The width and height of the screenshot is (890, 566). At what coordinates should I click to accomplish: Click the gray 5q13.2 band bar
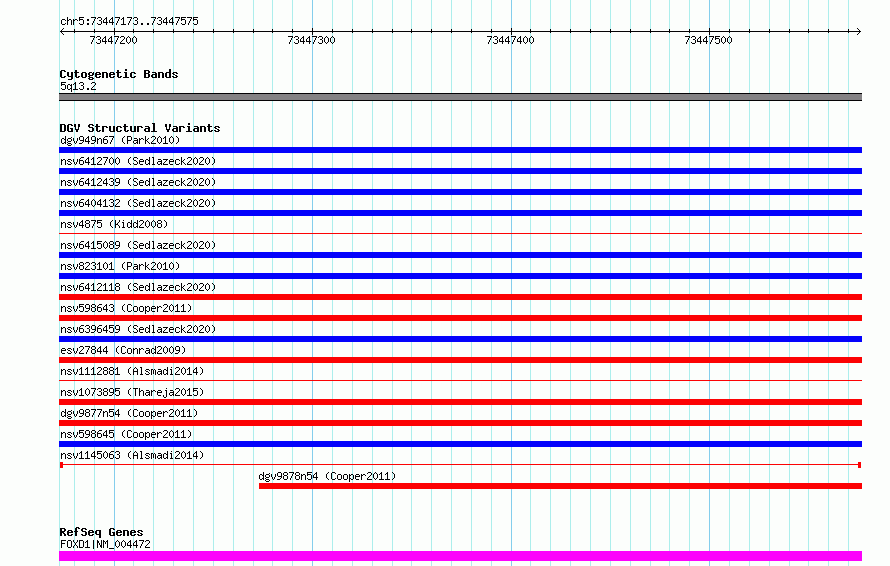click(460, 97)
